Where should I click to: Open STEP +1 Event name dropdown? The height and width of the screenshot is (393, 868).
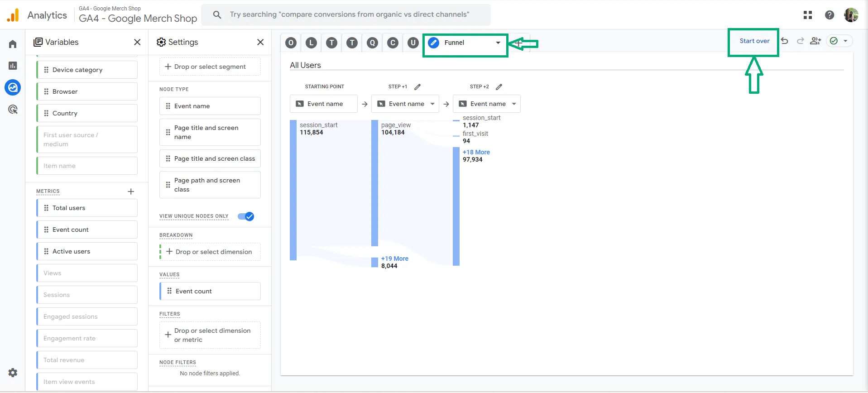click(x=405, y=104)
